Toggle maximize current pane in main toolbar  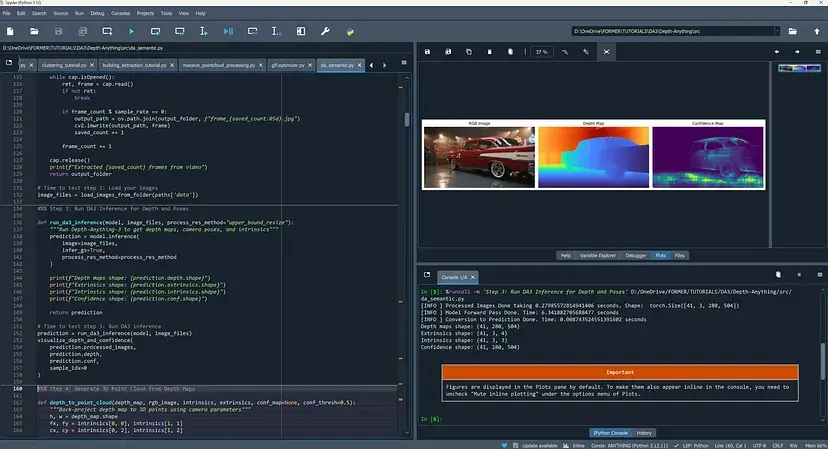coord(299,32)
